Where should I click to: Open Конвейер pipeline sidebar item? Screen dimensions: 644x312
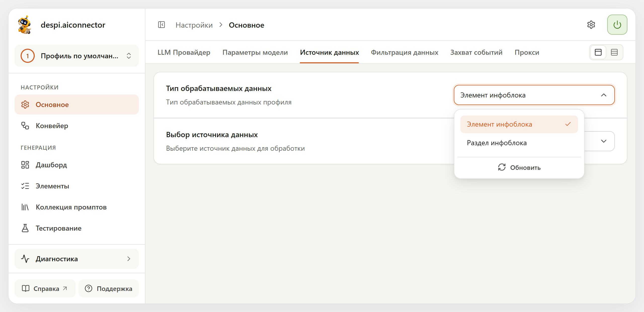(x=77, y=126)
